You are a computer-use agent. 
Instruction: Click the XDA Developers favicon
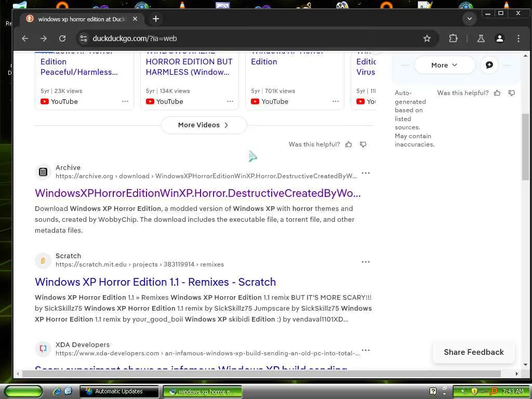43,349
